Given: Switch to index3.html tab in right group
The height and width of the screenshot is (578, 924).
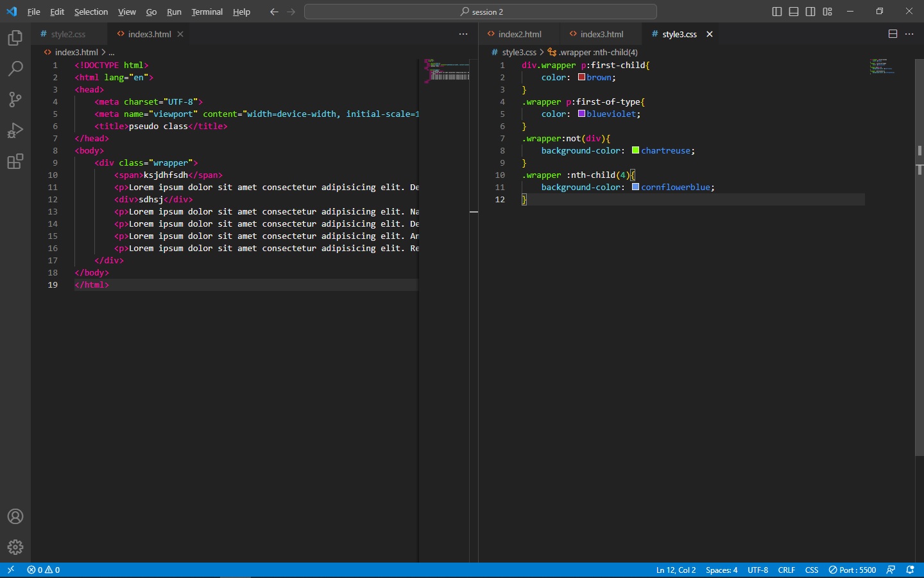Looking at the screenshot, I should (x=602, y=34).
